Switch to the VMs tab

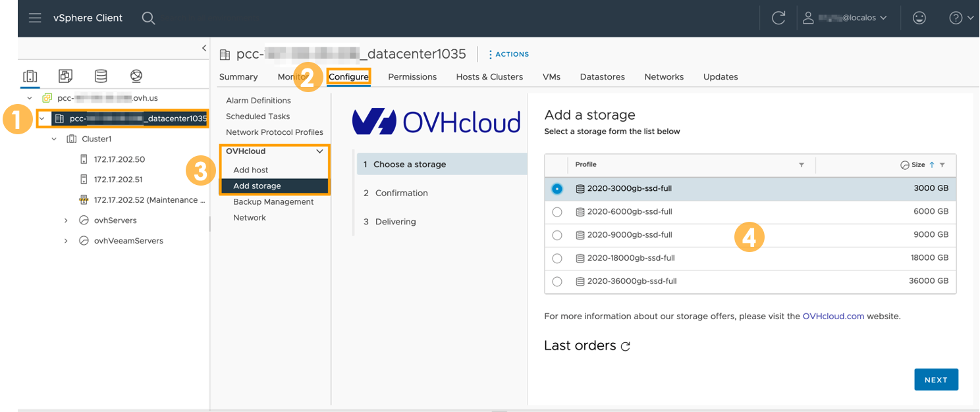[551, 76]
